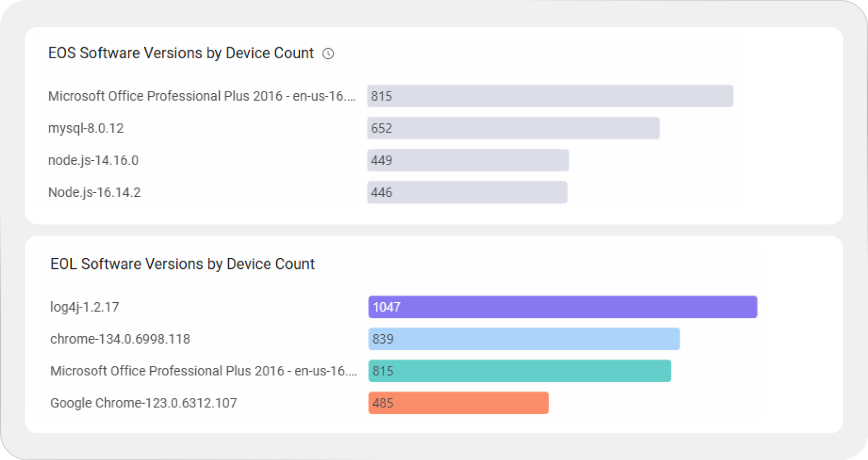Click the EOL Software Versions by Device Count title

182,264
